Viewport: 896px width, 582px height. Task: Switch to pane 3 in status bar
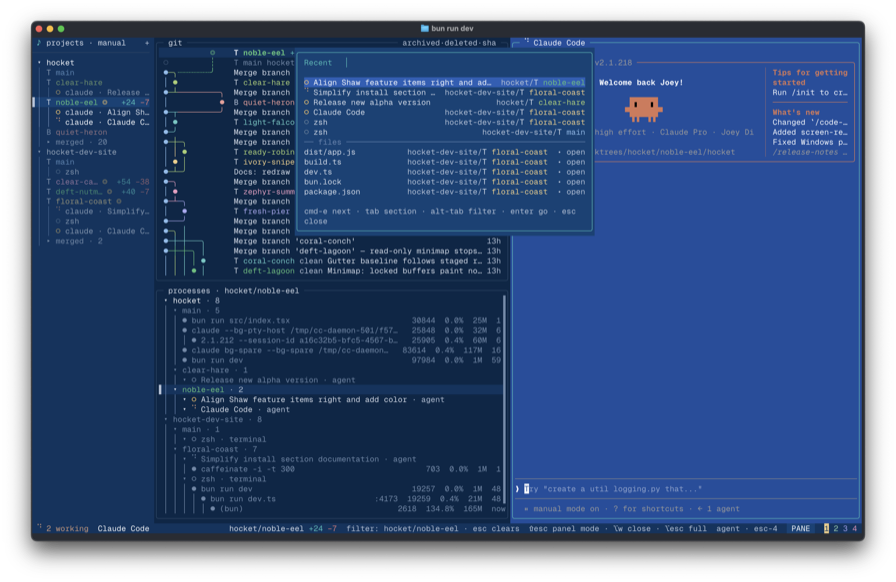(845, 528)
